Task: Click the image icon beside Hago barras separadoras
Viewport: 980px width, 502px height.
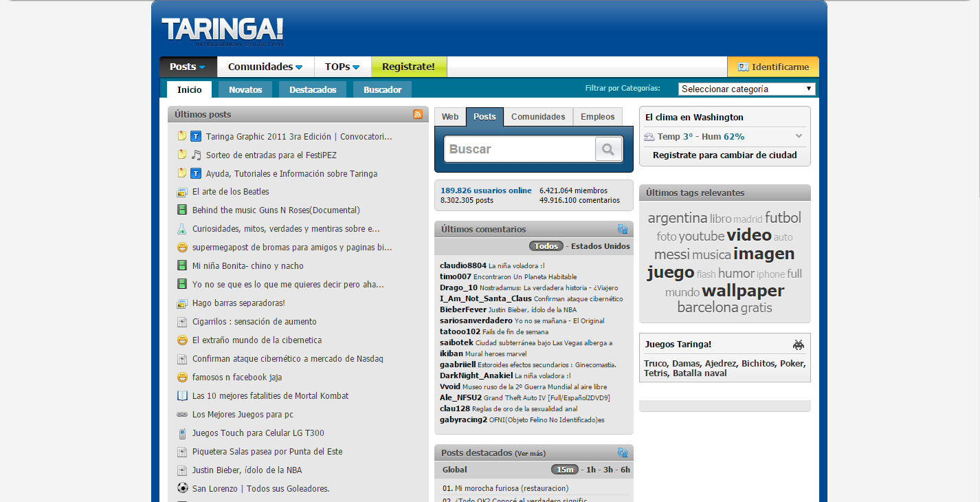Action: coord(182,303)
